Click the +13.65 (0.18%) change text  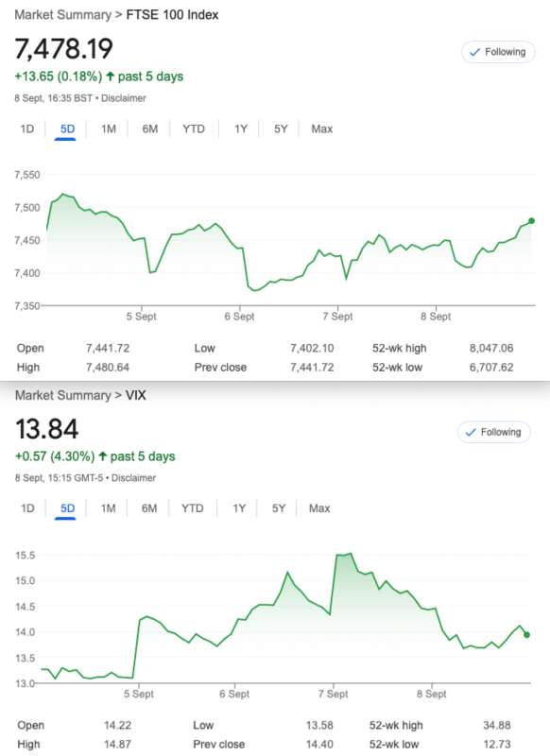(59, 77)
